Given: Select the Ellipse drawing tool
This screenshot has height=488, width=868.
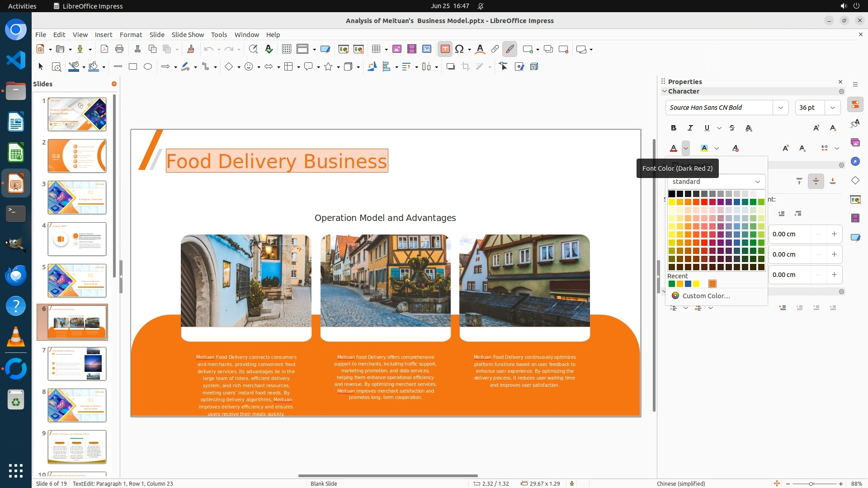Looking at the screenshot, I should (147, 67).
